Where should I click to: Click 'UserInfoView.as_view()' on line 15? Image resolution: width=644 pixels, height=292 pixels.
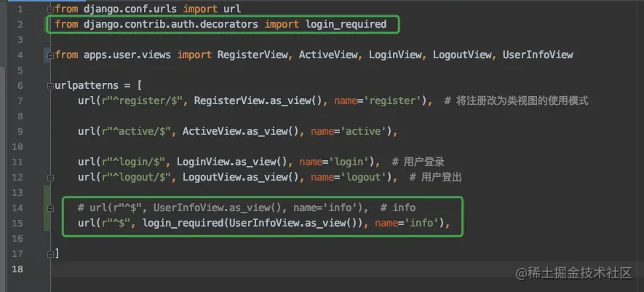click(x=293, y=224)
